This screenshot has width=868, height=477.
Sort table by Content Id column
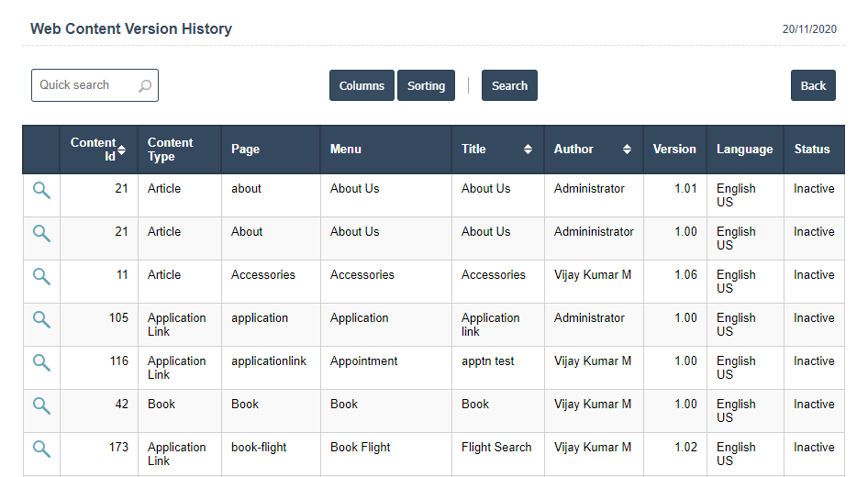121,150
